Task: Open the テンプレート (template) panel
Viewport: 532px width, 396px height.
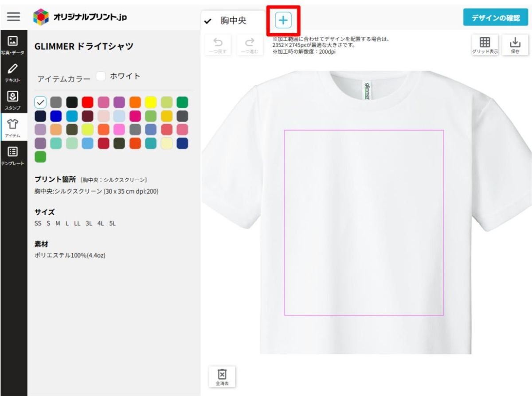Action: pos(14,154)
